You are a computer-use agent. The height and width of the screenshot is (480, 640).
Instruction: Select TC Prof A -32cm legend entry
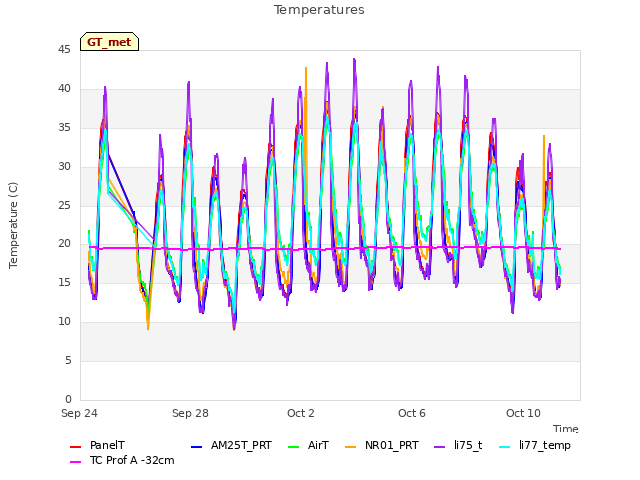tap(122, 460)
